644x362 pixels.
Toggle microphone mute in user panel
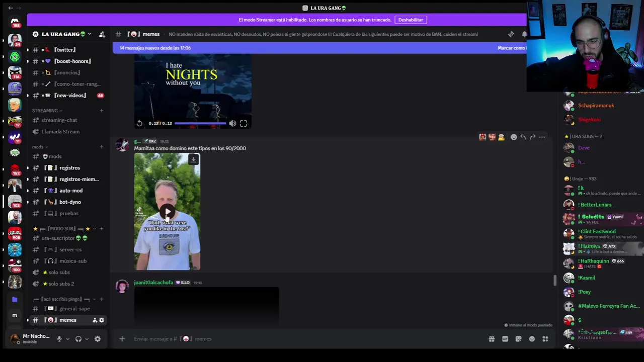pyautogui.click(x=59, y=339)
